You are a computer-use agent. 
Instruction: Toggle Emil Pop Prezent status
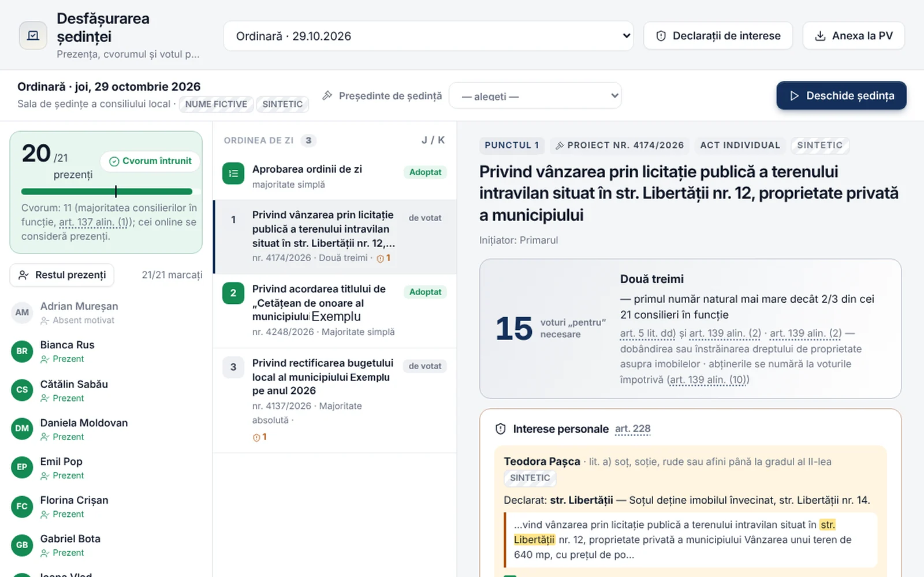(x=62, y=475)
